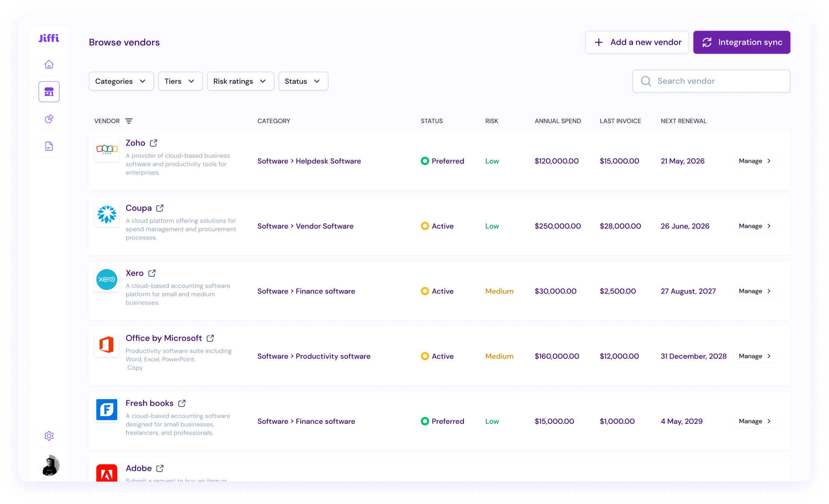Click Add a new vendor button
Image resolution: width=829 pixels, height=504 pixels.
click(637, 42)
